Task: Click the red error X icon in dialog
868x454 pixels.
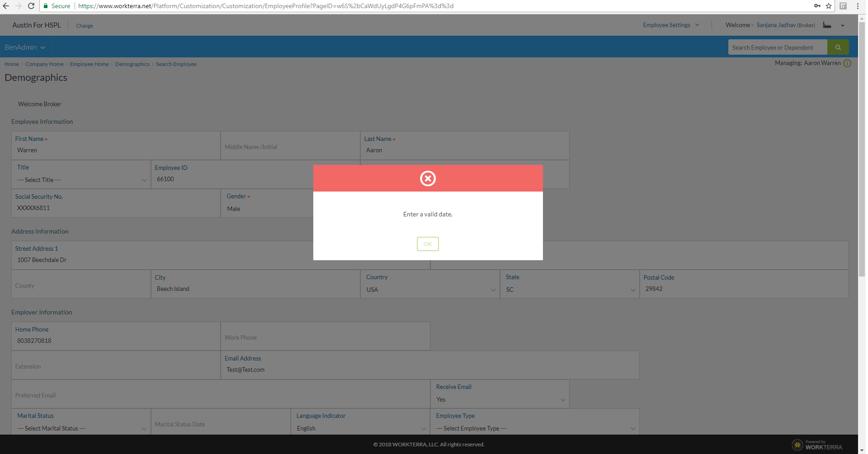Action: click(428, 178)
